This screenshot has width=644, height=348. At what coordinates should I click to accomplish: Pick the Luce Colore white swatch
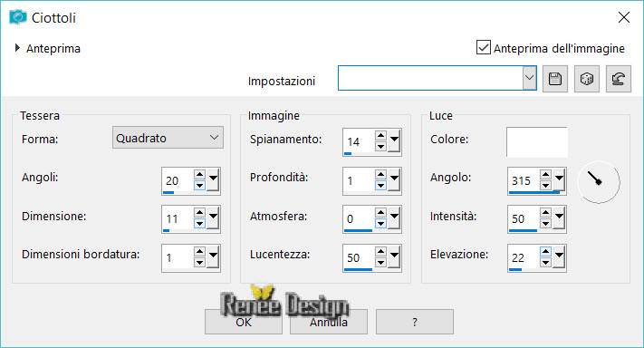(537, 141)
